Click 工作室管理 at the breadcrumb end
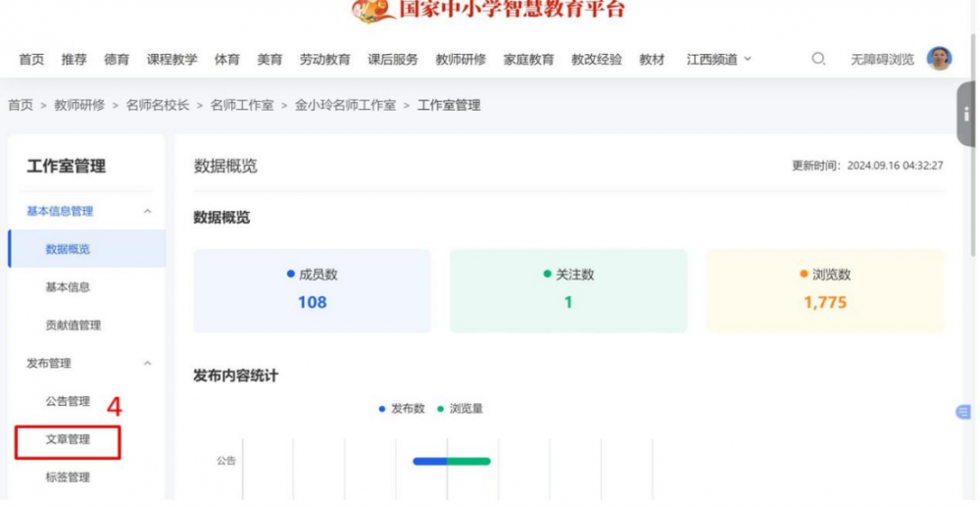Viewport: 980px width, 507px height. point(449,105)
